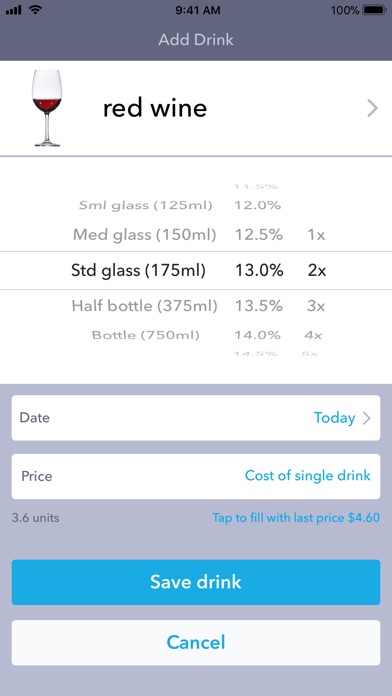Screen dimensions: 392x696
Task: Tap the cellular signal bars icon
Action: coord(14,10)
